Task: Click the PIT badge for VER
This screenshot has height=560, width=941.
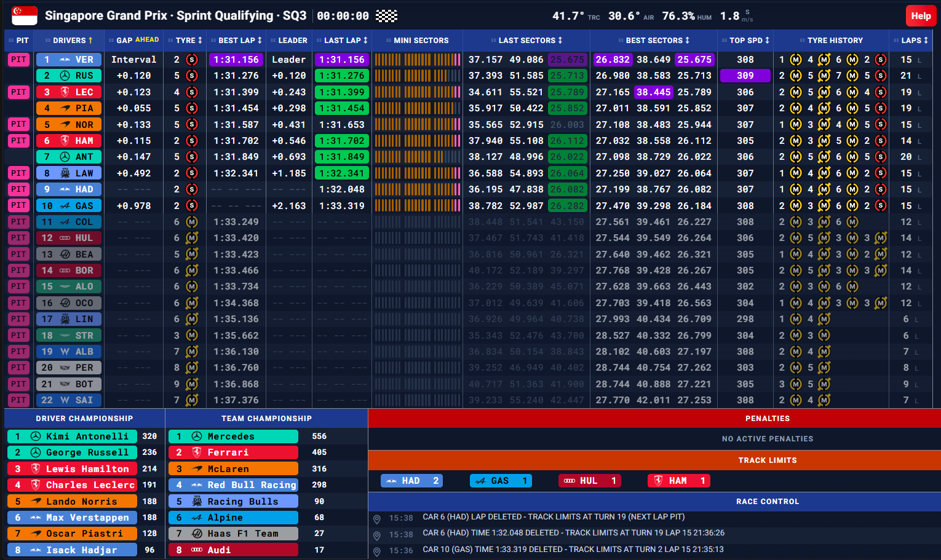Action: (18, 60)
